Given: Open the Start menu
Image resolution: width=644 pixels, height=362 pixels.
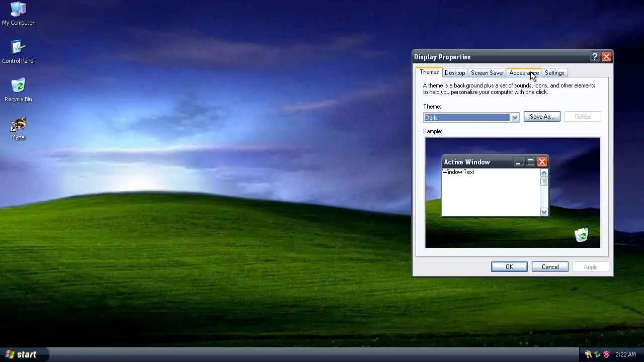Looking at the screenshot, I should (x=24, y=354).
